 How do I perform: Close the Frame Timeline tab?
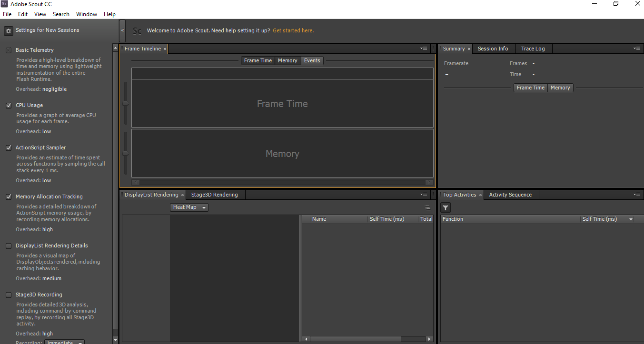(165, 49)
